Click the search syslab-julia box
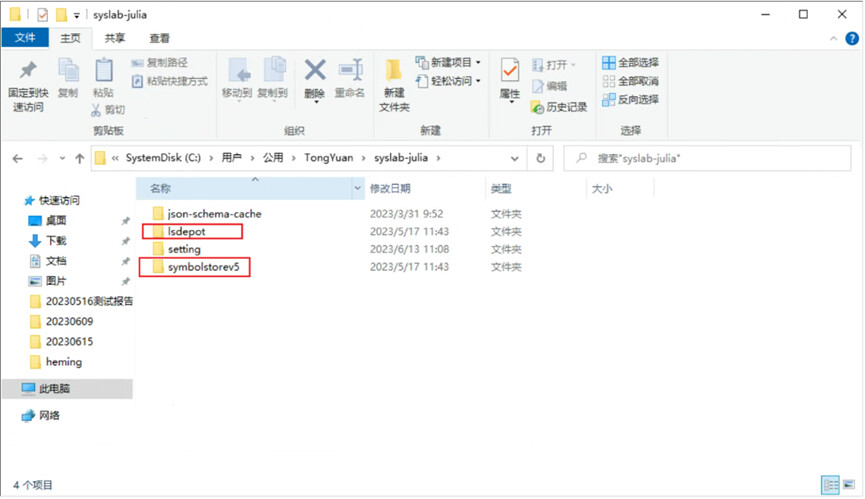The image size is (865, 499). pyautogui.click(x=707, y=159)
